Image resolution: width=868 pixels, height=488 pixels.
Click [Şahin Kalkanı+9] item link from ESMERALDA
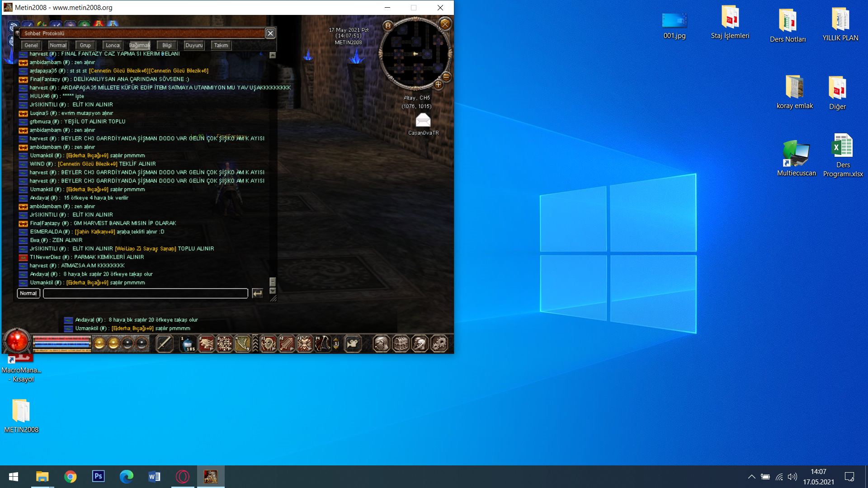[x=95, y=232]
